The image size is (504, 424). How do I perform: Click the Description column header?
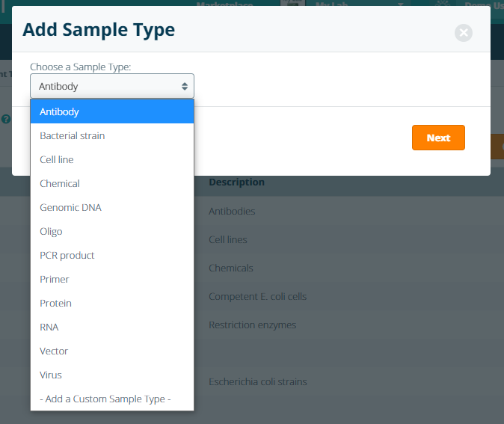click(236, 182)
